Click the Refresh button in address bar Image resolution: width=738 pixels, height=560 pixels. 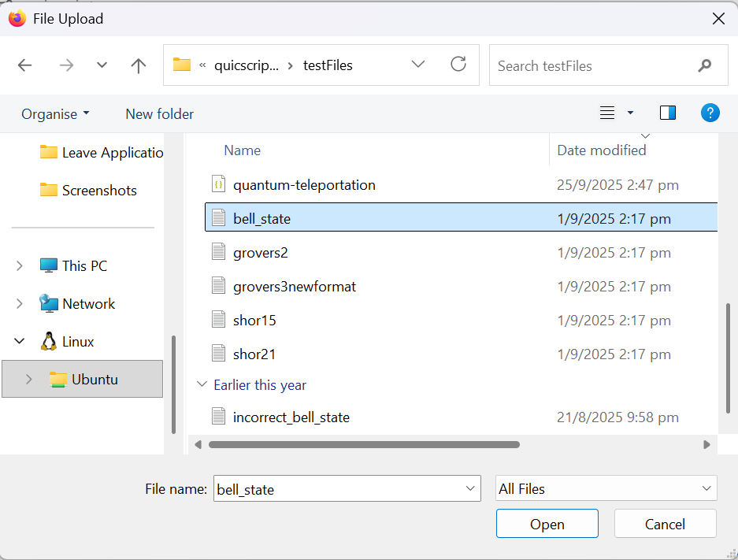[x=458, y=65]
